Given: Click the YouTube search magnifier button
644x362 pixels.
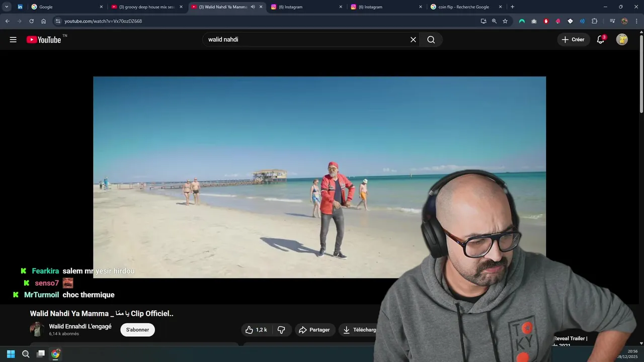Looking at the screenshot, I should 431,40.
